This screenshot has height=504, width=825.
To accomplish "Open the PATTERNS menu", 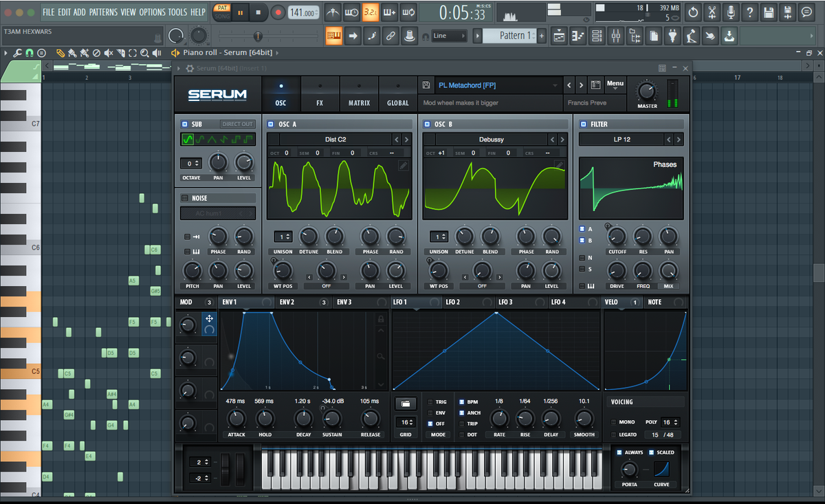I will click(x=103, y=12).
